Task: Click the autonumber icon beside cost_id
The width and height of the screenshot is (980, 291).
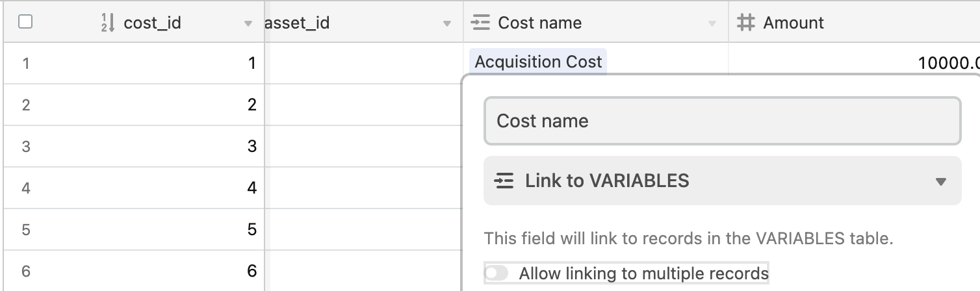Action: (108, 23)
